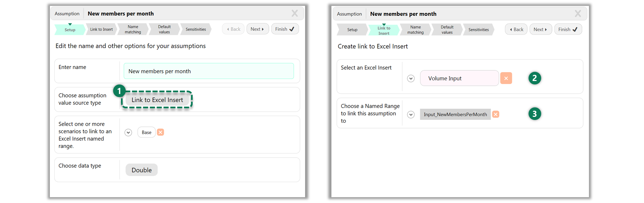Screen dimensions: 644x203
Task: Click the 'New members per month' name field
Action: [208, 71]
